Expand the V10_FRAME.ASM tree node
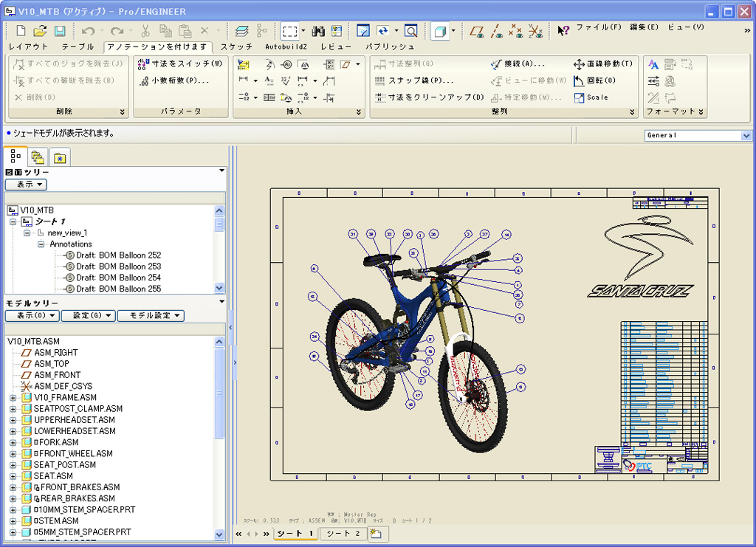The height and width of the screenshot is (547, 756). point(13,398)
